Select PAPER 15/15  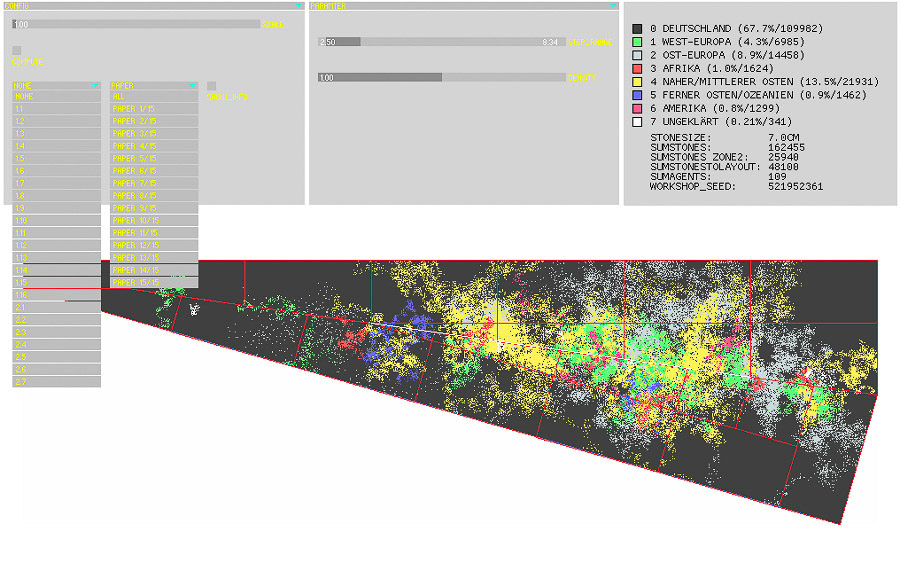[x=154, y=283]
